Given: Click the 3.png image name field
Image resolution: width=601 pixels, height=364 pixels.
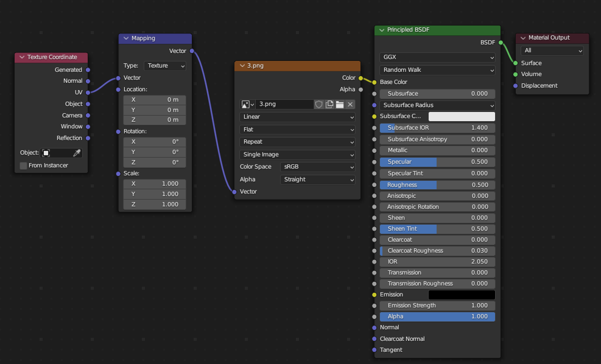Looking at the screenshot, I should point(284,104).
